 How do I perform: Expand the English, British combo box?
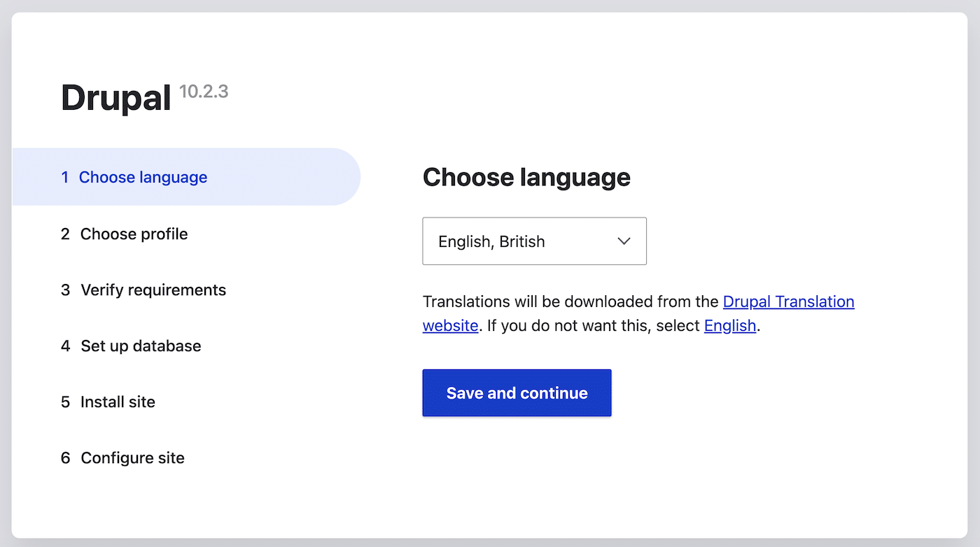click(x=534, y=241)
